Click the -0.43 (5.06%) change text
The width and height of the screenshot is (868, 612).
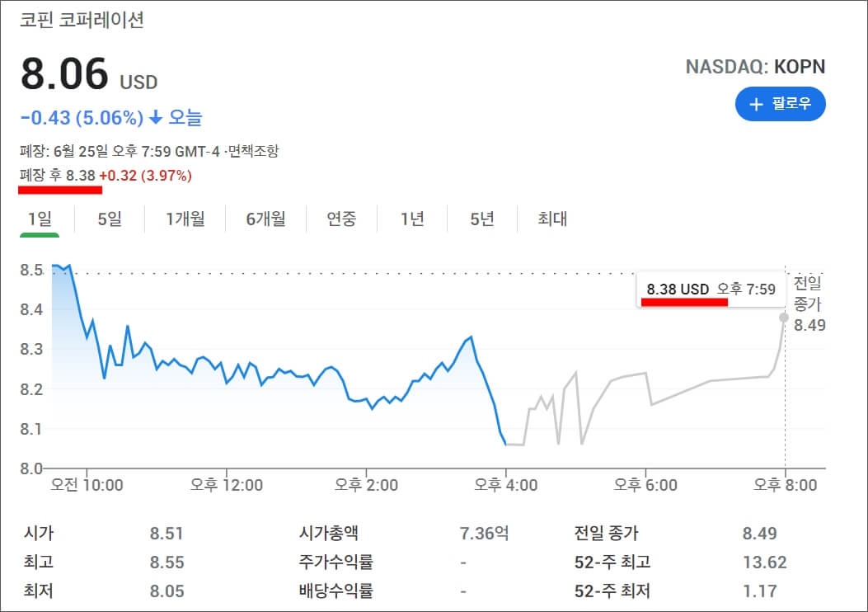pyautogui.click(x=82, y=117)
